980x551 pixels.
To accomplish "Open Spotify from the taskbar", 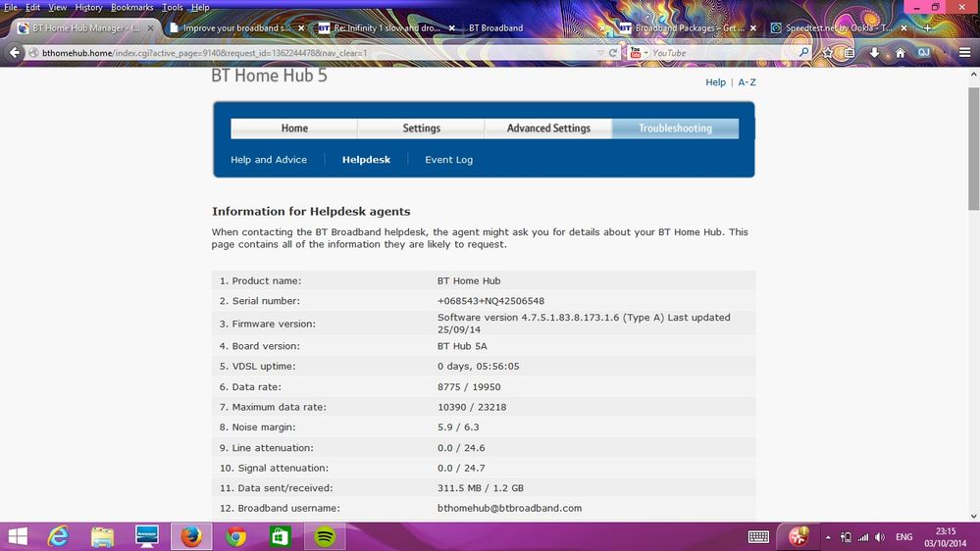I will click(x=325, y=536).
